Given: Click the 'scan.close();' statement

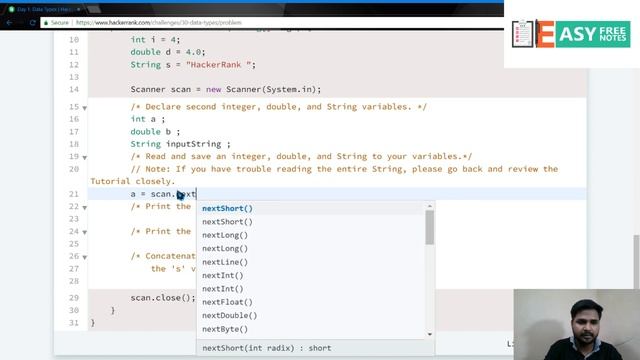Looking at the screenshot, I should (x=163, y=298).
